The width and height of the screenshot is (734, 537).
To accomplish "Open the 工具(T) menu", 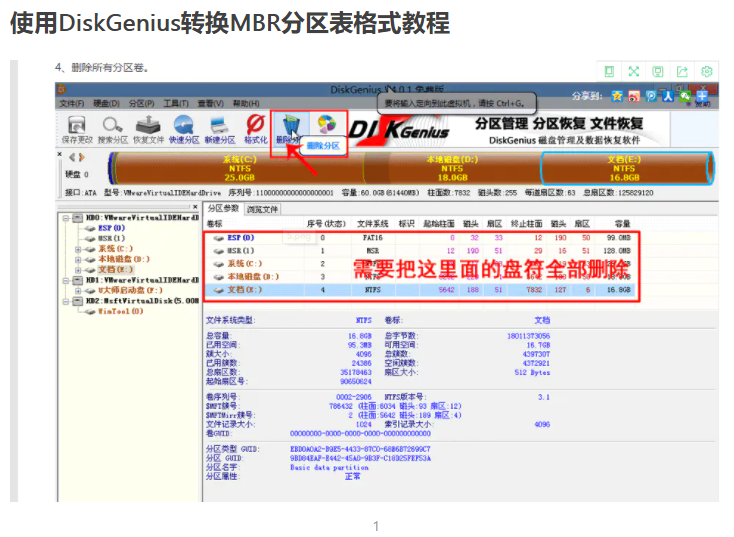I will tap(176, 103).
